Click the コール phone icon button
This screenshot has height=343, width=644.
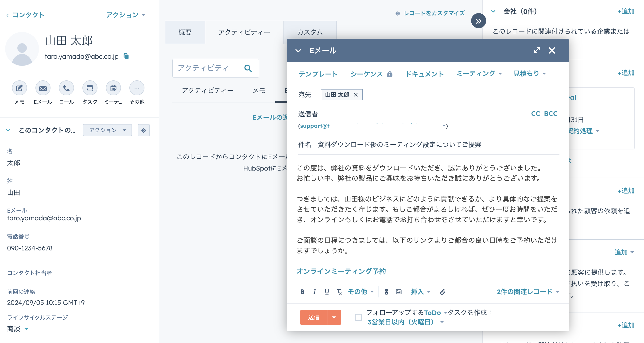[66, 88]
